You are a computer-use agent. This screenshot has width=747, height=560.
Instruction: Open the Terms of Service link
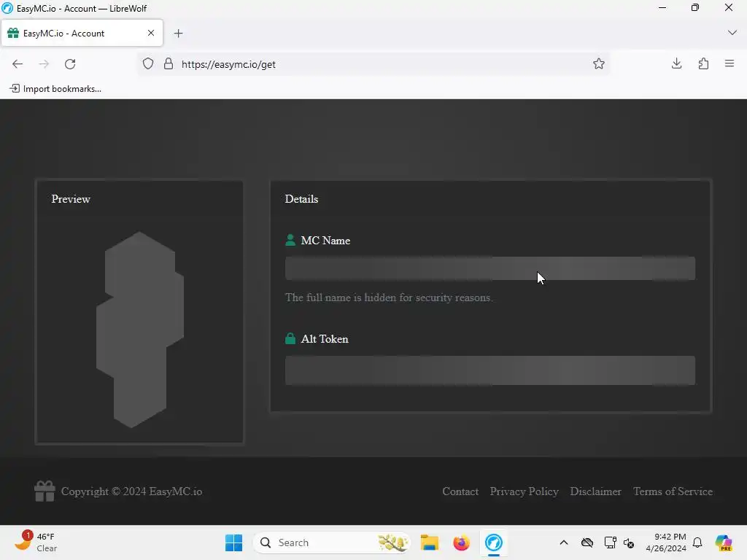(673, 491)
